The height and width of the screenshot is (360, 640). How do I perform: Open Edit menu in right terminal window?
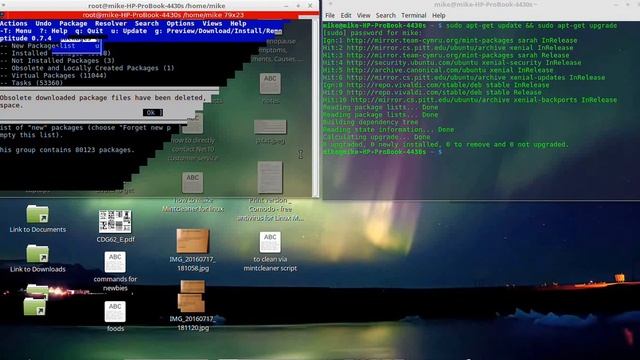346,16
